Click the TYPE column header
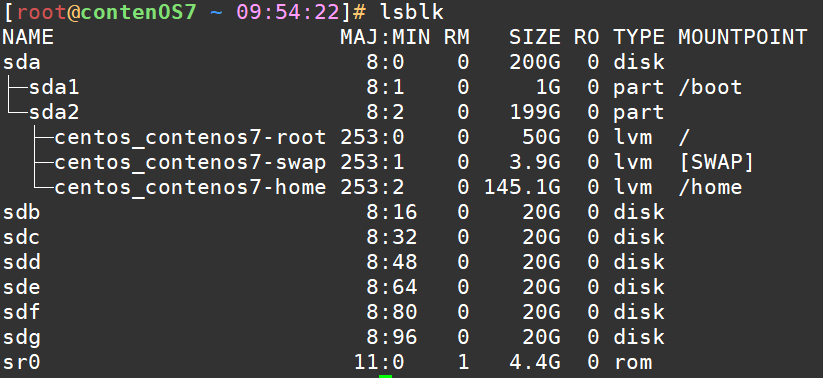Viewport: 823px width, 378px height. [639, 37]
